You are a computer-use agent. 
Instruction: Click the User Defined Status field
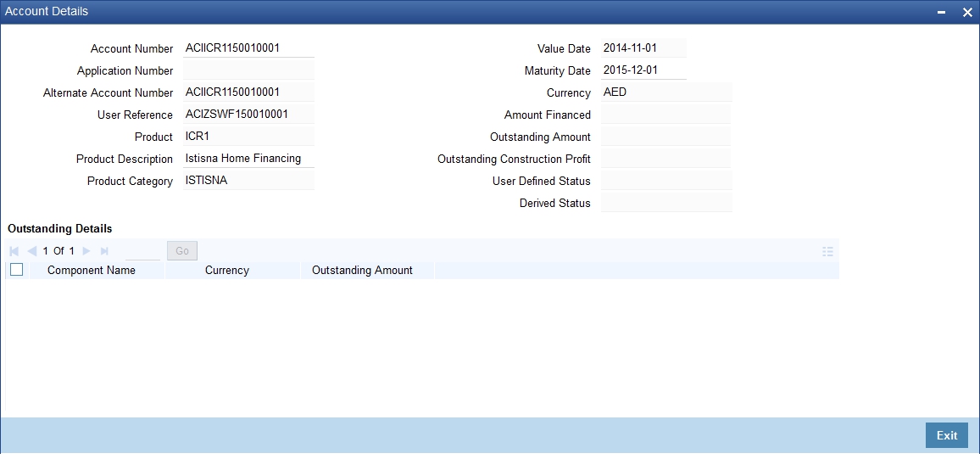click(666, 181)
